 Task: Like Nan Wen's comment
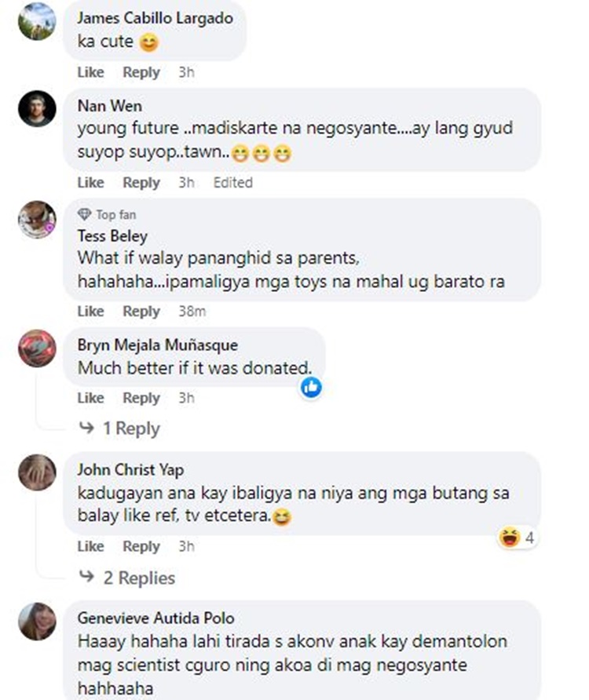(x=91, y=183)
